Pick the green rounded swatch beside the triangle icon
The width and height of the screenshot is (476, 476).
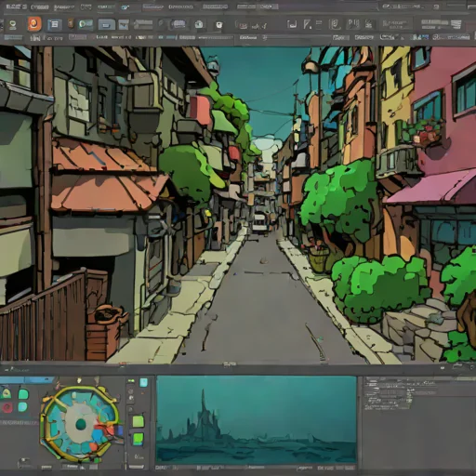tap(23, 394)
